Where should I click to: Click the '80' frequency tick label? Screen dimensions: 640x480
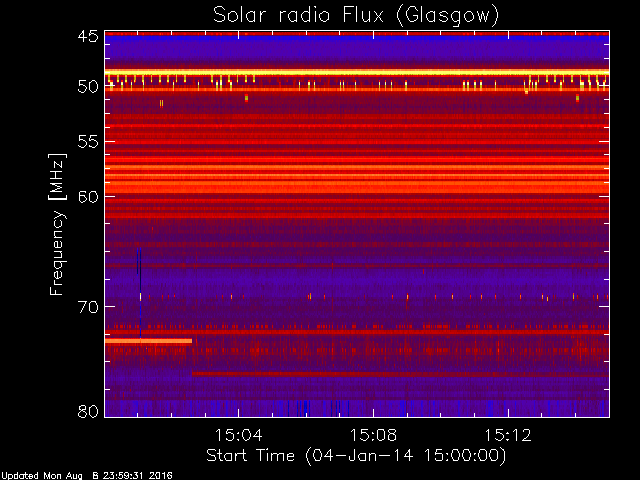pos(88,411)
